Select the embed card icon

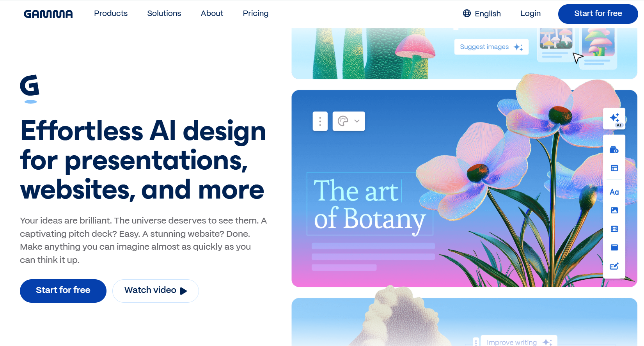(614, 247)
